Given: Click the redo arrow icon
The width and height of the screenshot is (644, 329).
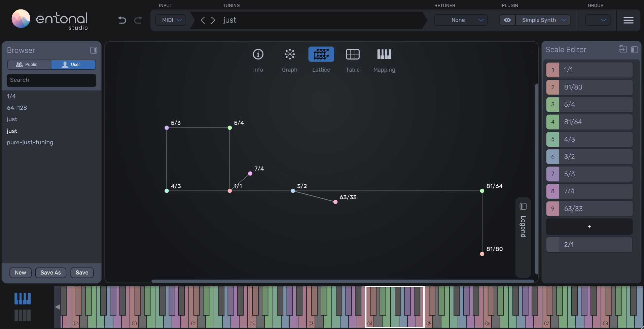Looking at the screenshot, I should point(138,20).
